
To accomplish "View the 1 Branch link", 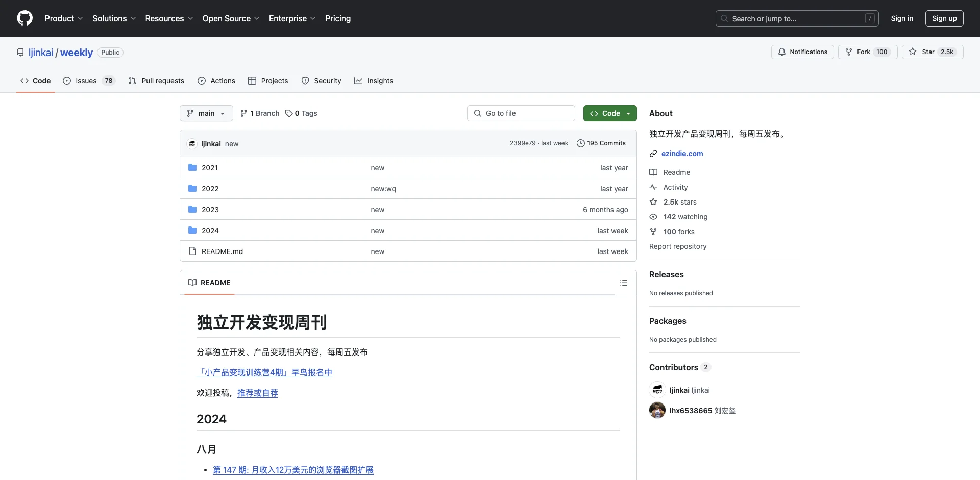I will 260,113.
